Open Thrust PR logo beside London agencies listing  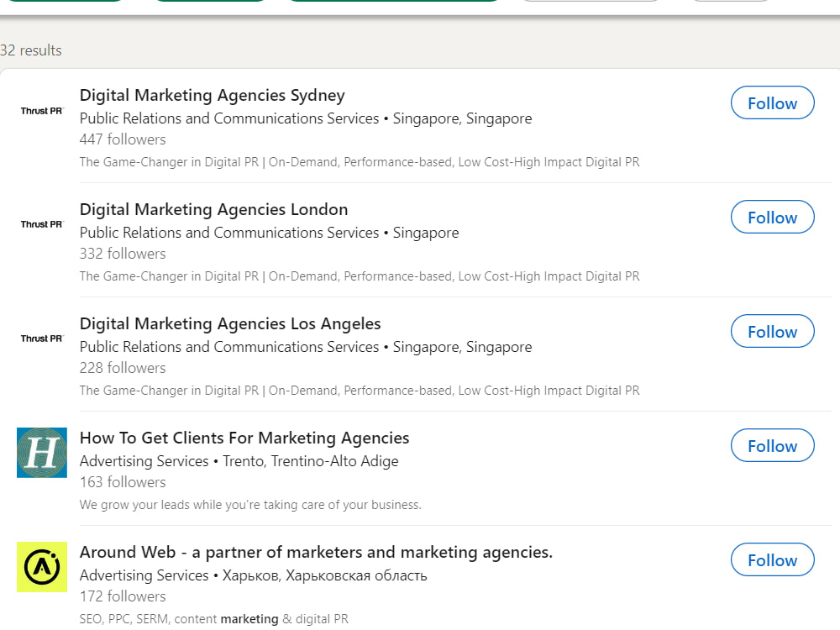(x=42, y=224)
